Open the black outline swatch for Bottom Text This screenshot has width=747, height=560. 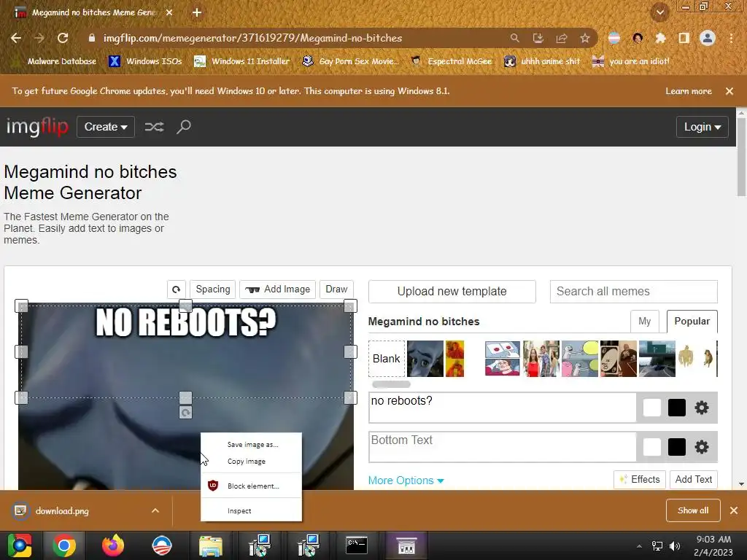676,447
